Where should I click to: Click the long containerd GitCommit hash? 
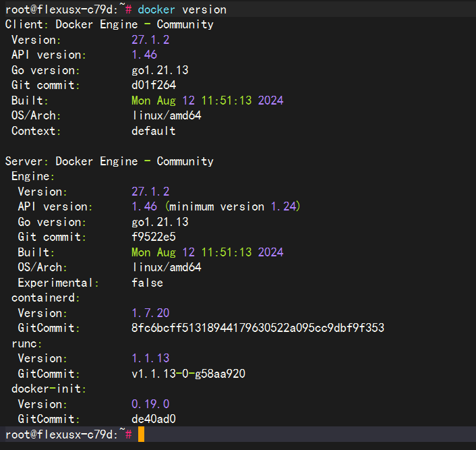click(x=258, y=328)
